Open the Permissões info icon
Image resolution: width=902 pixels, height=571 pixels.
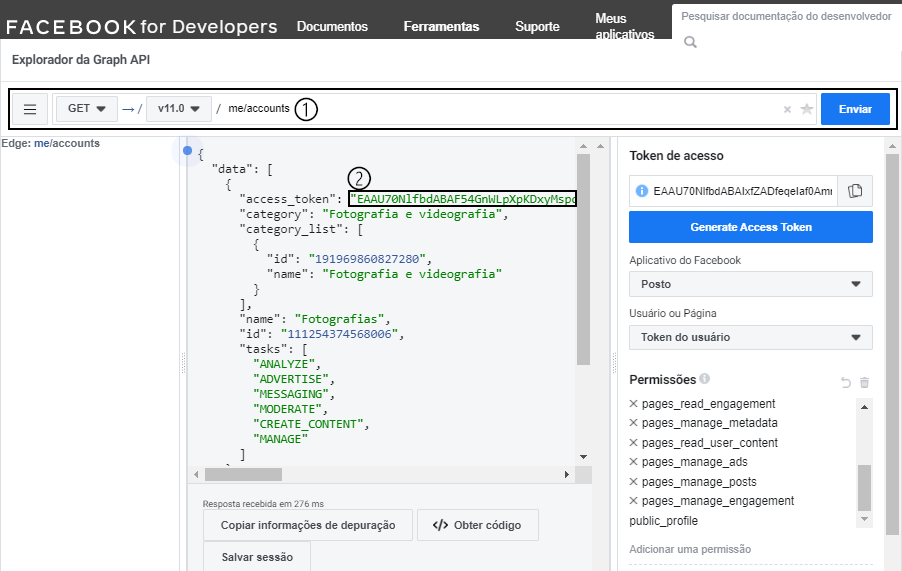click(x=705, y=378)
